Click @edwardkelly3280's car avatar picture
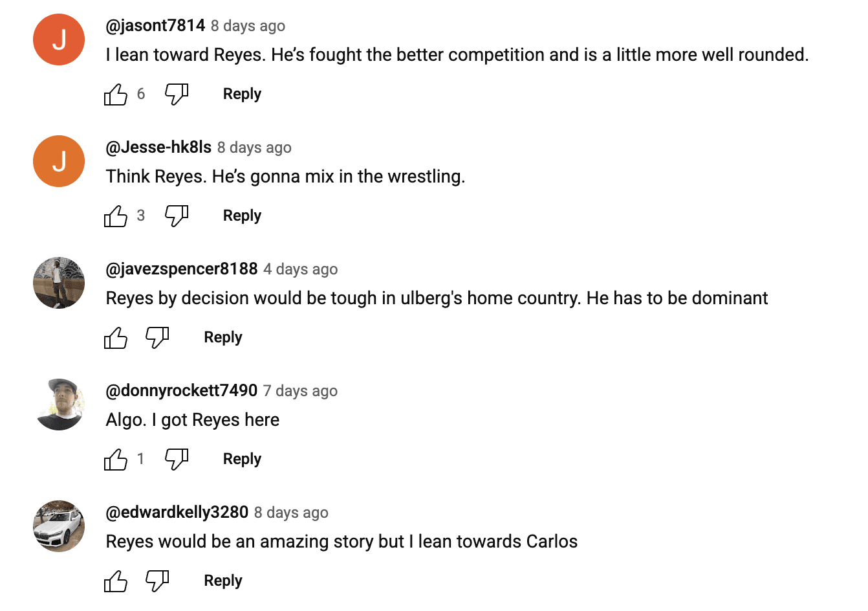The width and height of the screenshot is (868, 611). tap(59, 526)
